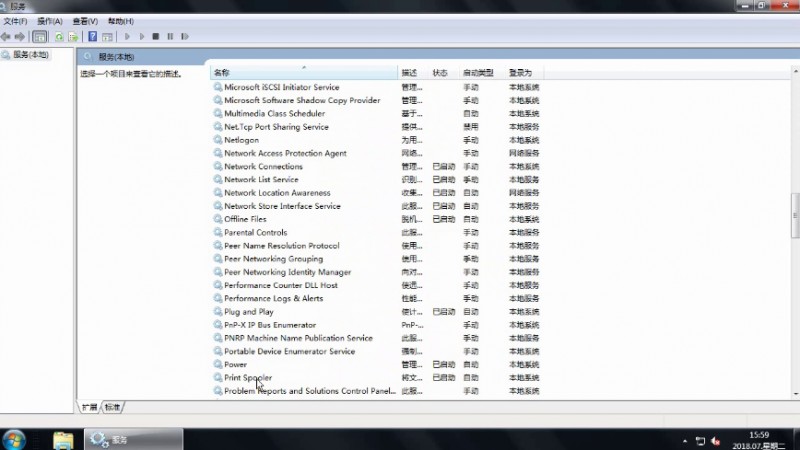Show hidden tray icons with the arrow

tap(685, 441)
